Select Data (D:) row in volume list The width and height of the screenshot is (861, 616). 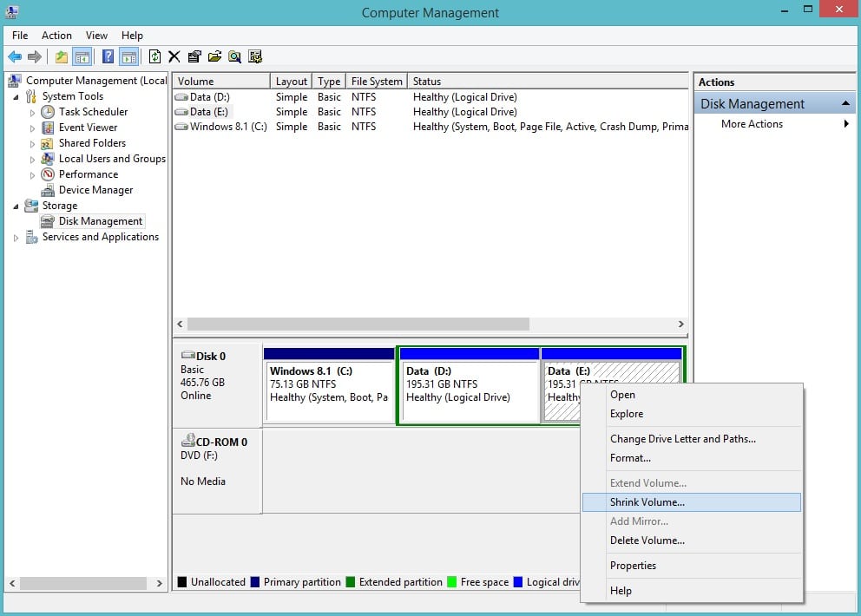[430, 97]
